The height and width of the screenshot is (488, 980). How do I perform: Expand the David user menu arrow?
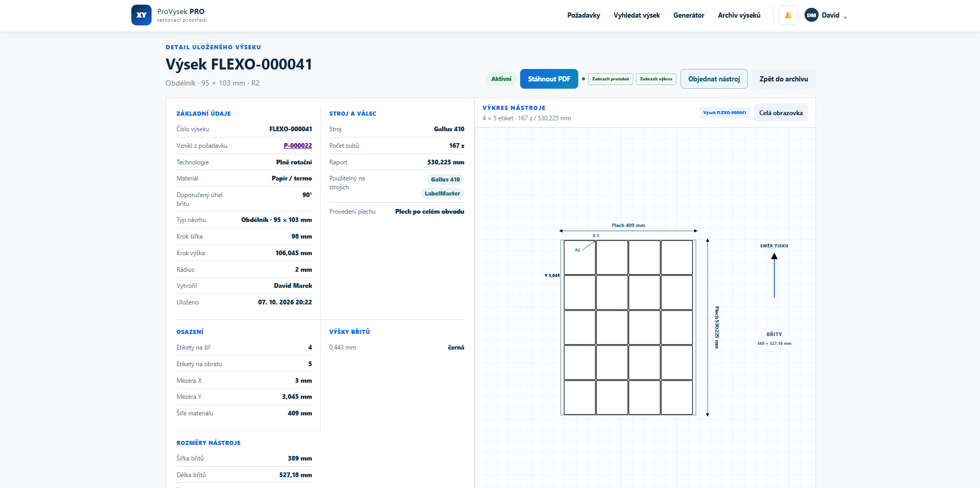point(845,17)
